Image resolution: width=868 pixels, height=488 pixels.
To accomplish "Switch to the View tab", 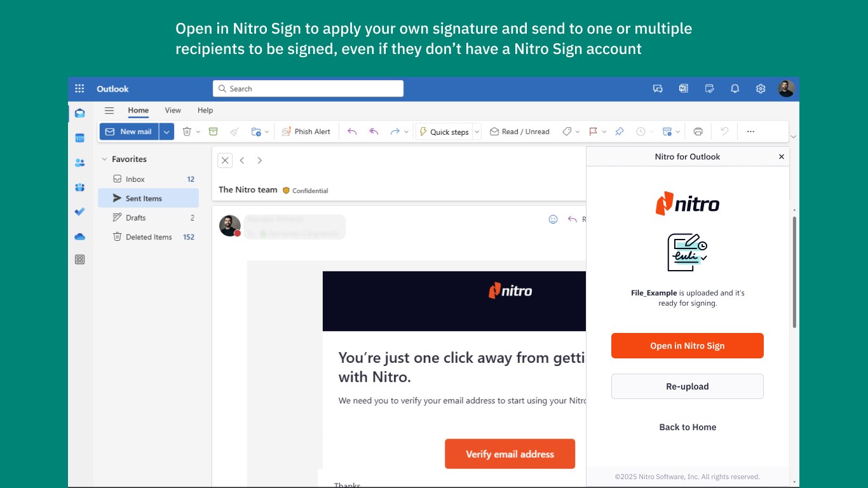I will coord(173,111).
